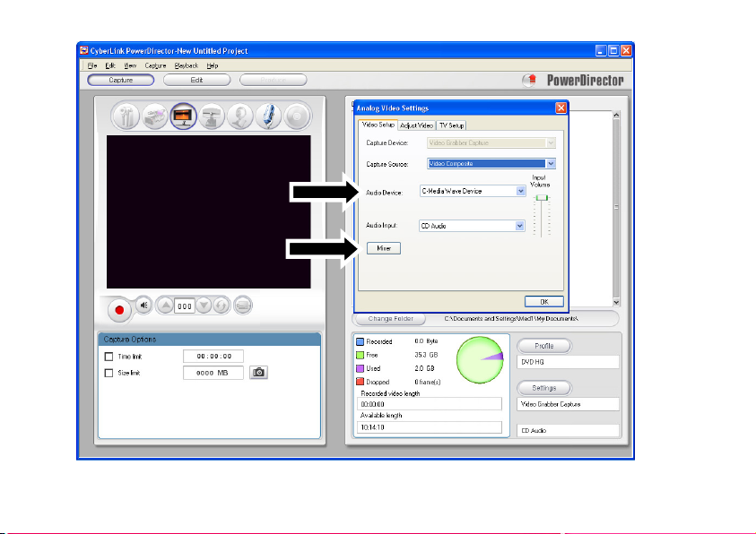
Task: Open the Playback menu
Action: pyautogui.click(x=187, y=65)
